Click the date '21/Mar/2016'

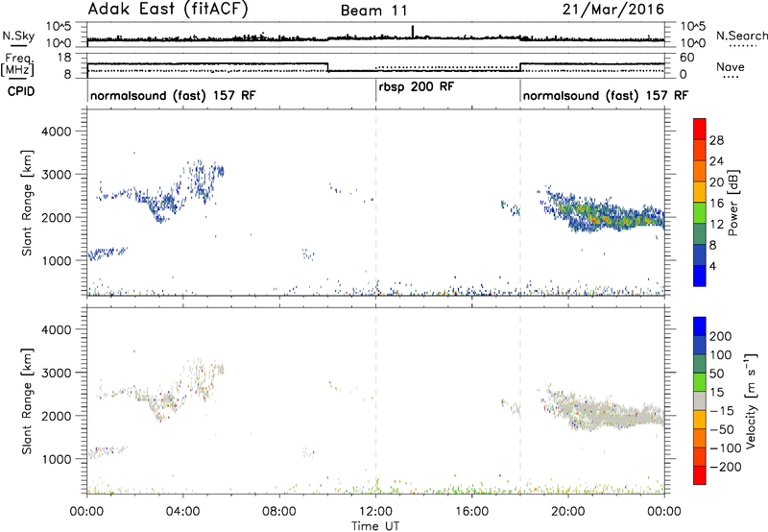click(x=613, y=10)
